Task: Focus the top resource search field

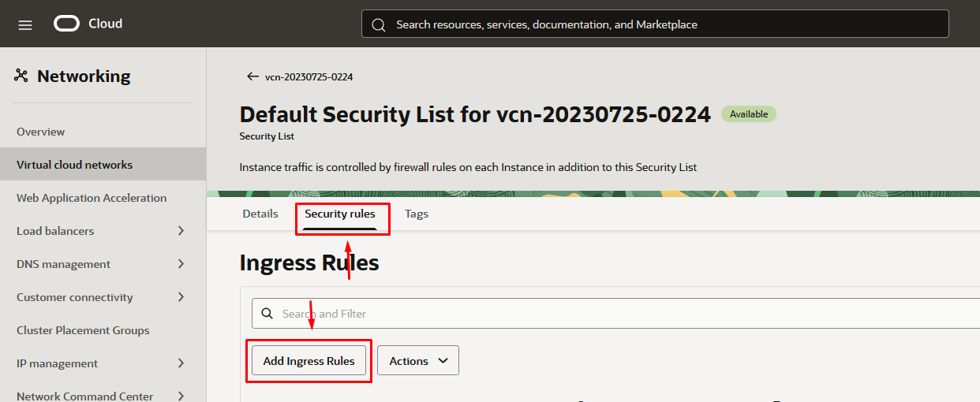Action: pos(655,24)
